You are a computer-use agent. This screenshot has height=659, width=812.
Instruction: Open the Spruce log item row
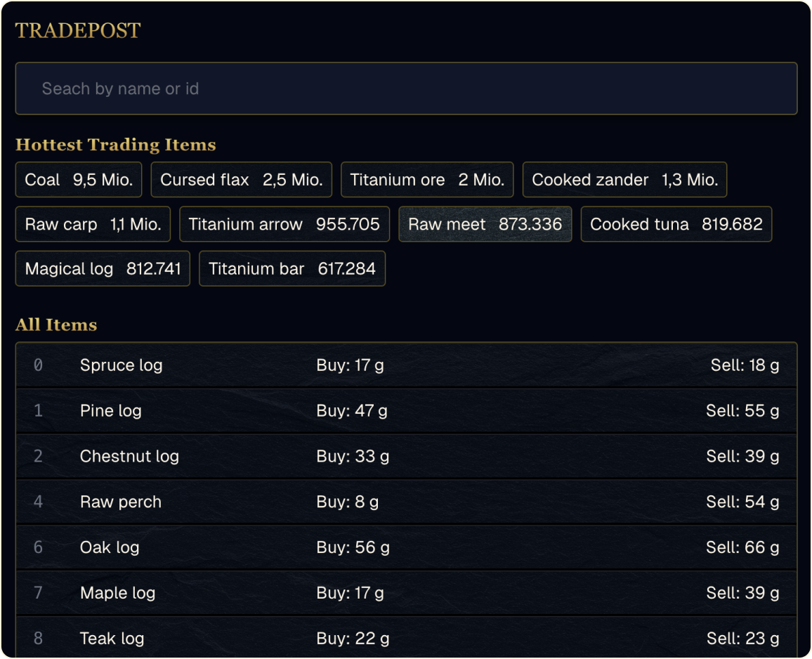click(406, 365)
